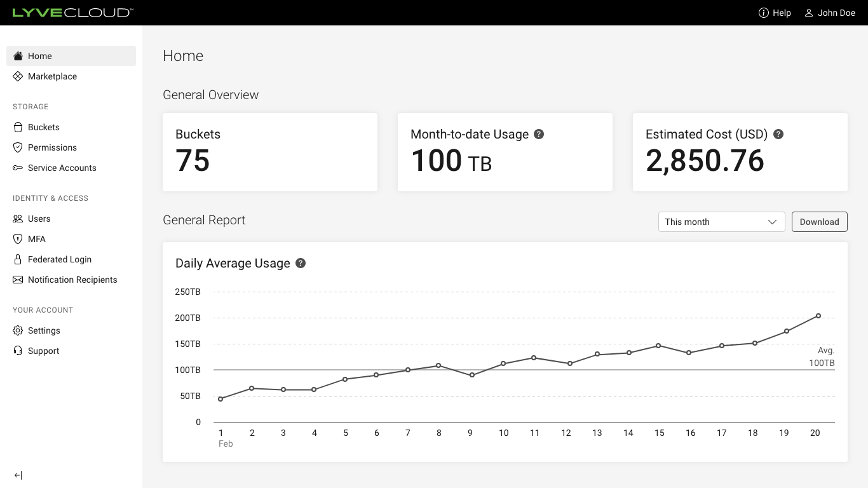
Task: Click the Federated Login padlock icon
Action: coord(18,259)
